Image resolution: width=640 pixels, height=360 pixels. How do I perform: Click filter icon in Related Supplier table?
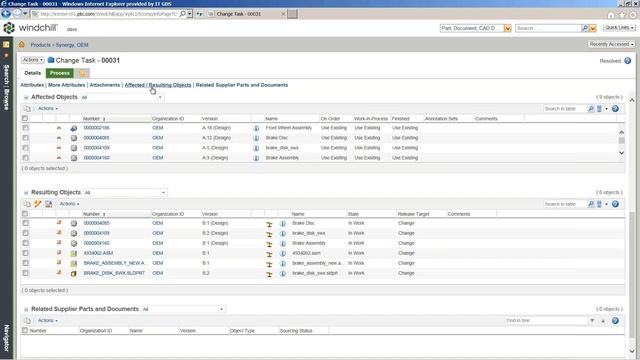click(592, 321)
